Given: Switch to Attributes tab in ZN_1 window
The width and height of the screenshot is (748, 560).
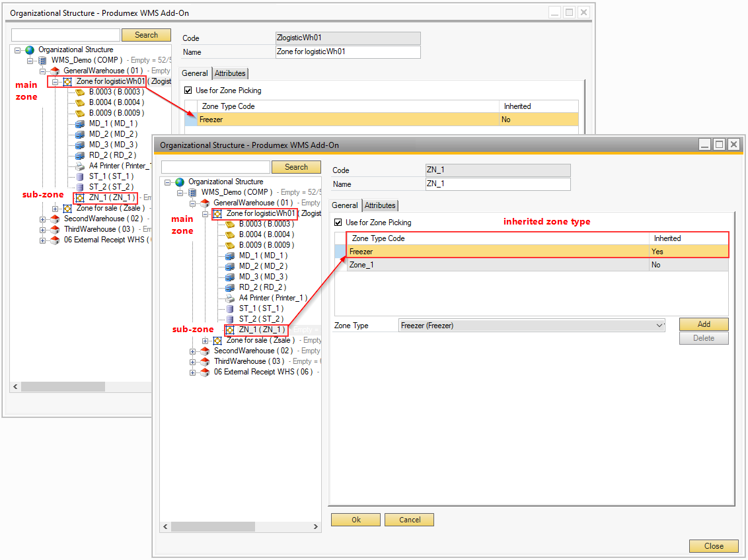Looking at the screenshot, I should pos(380,205).
